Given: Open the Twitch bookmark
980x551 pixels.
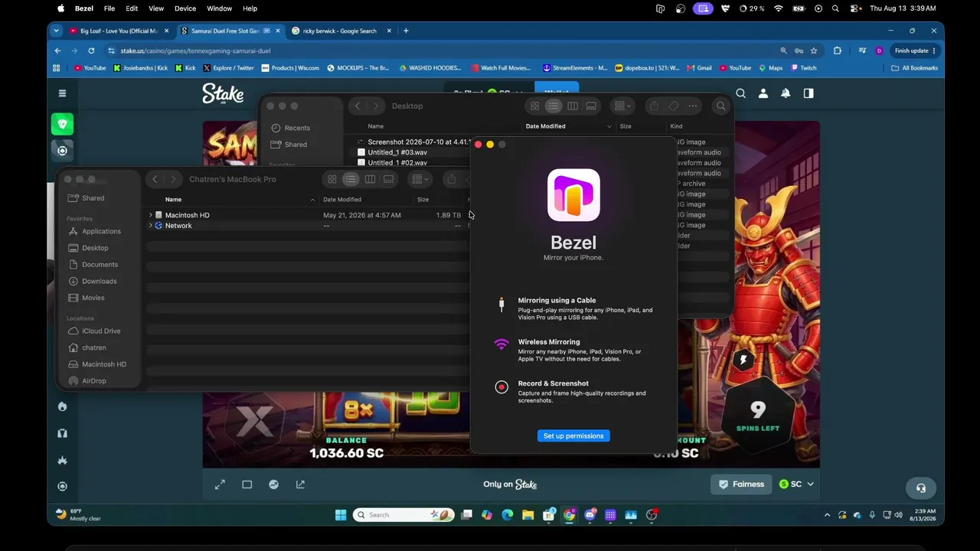Looking at the screenshot, I should (803, 68).
